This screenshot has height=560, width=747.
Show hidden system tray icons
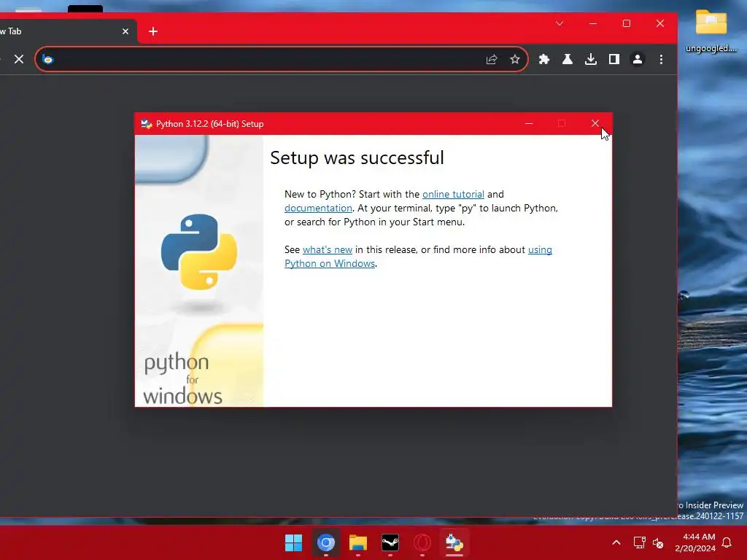616,542
